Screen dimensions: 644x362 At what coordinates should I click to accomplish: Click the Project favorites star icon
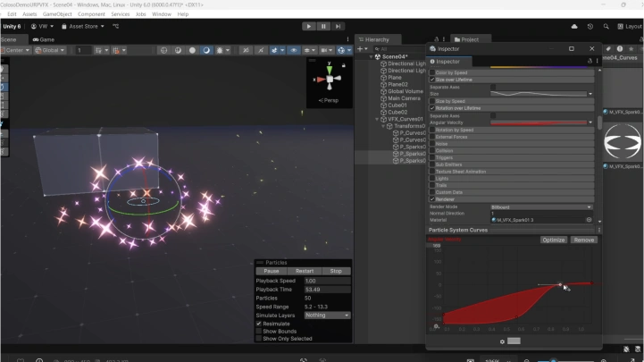(631, 49)
